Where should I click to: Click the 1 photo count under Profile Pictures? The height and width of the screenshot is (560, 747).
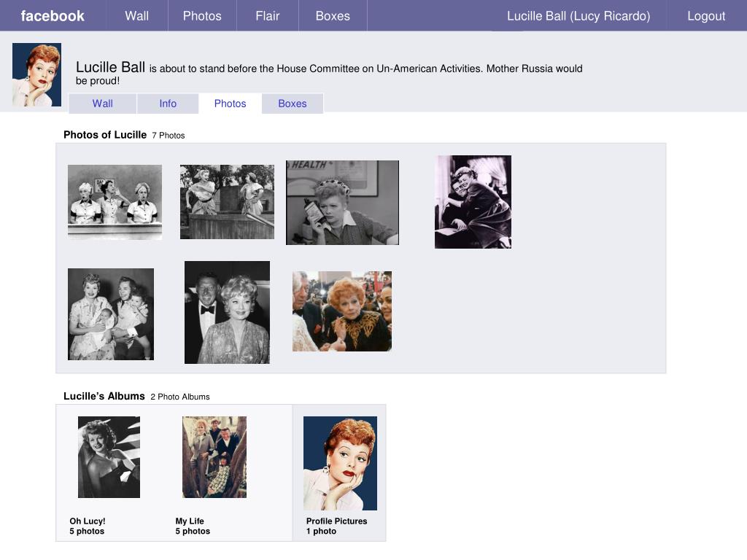321,531
